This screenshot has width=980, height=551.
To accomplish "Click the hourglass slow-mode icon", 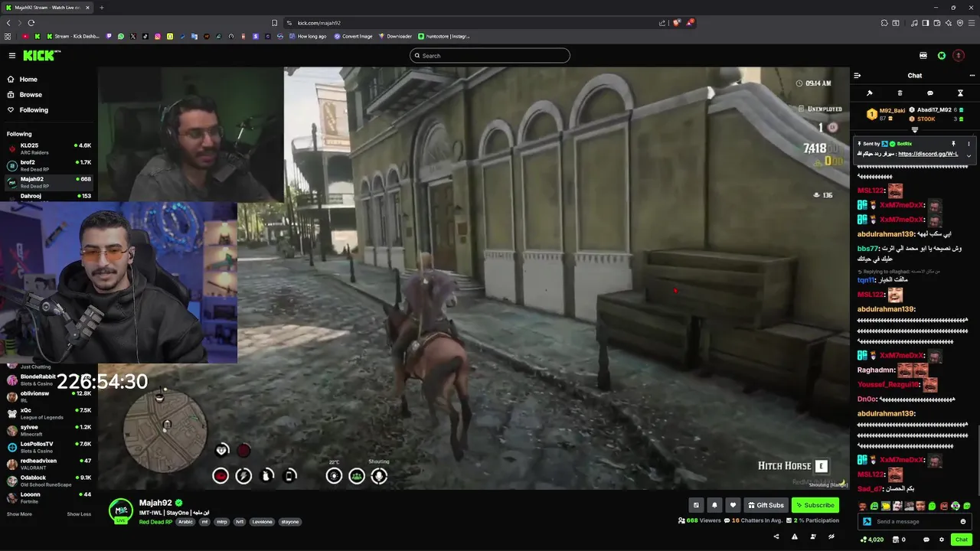I will pyautogui.click(x=960, y=93).
